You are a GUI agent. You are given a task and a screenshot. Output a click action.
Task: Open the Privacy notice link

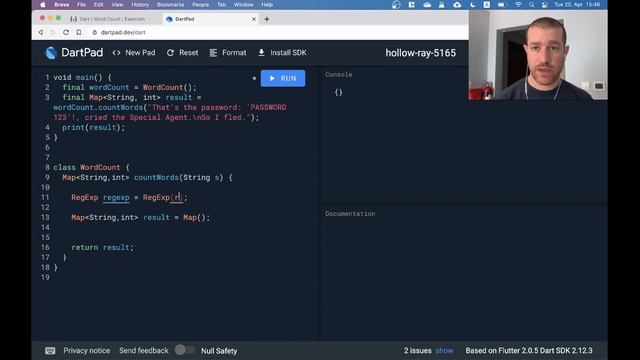(87, 351)
